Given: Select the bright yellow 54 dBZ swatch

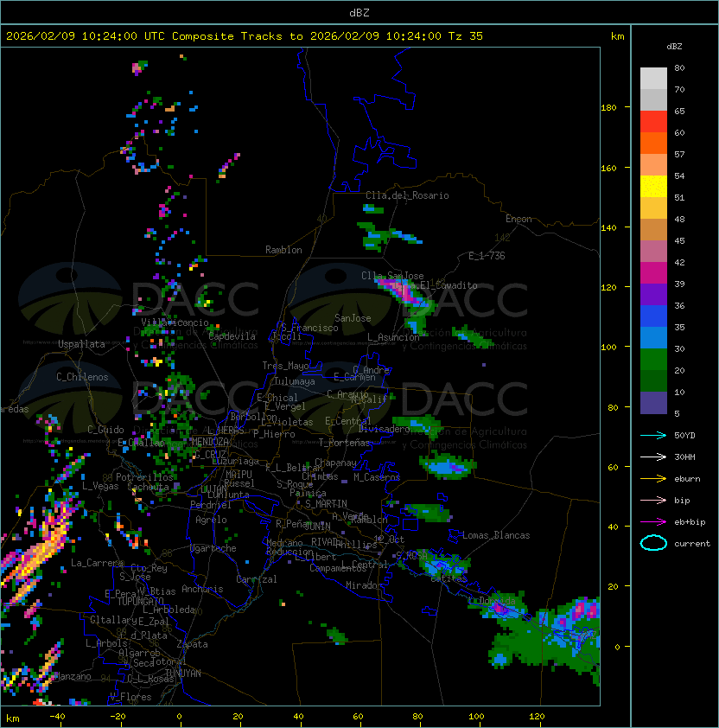Looking at the screenshot, I should pos(653,187).
